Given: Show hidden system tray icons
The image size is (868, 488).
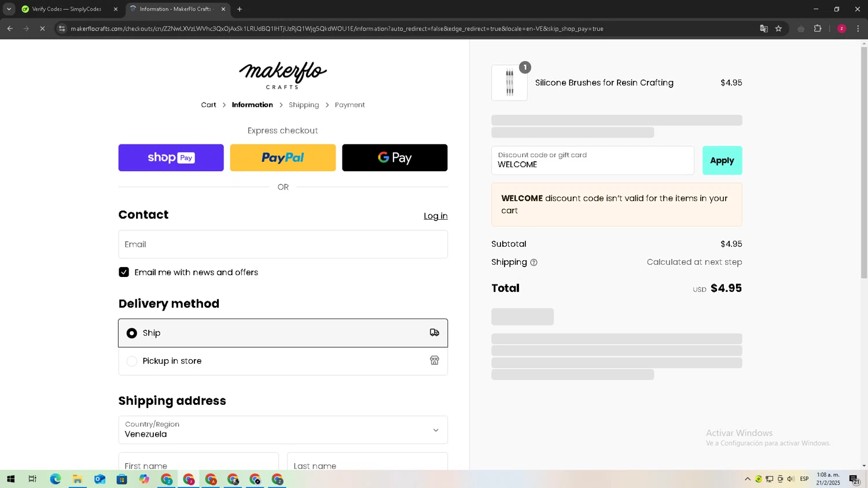Looking at the screenshot, I should pyautogui.click(x=747, y=479).
